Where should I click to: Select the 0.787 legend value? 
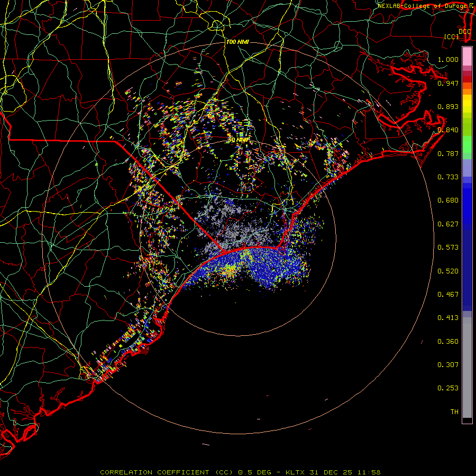448,153
